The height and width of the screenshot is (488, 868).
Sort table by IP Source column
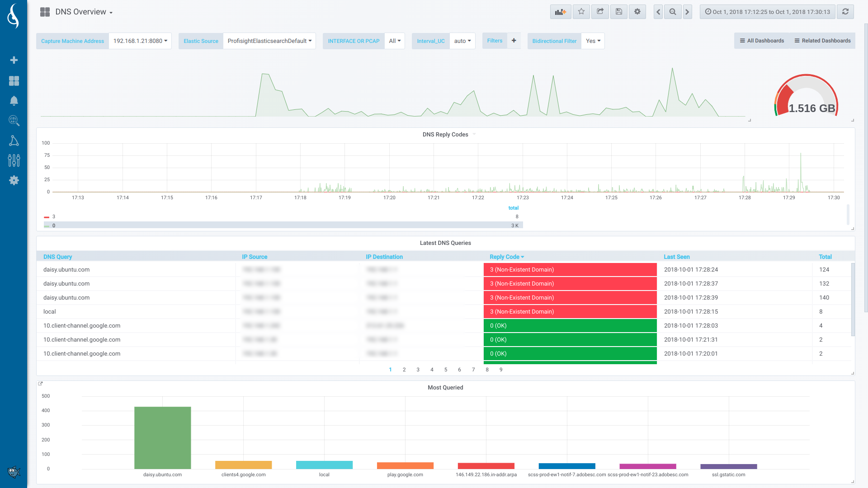pyautogui.click(x=255, y=257)
